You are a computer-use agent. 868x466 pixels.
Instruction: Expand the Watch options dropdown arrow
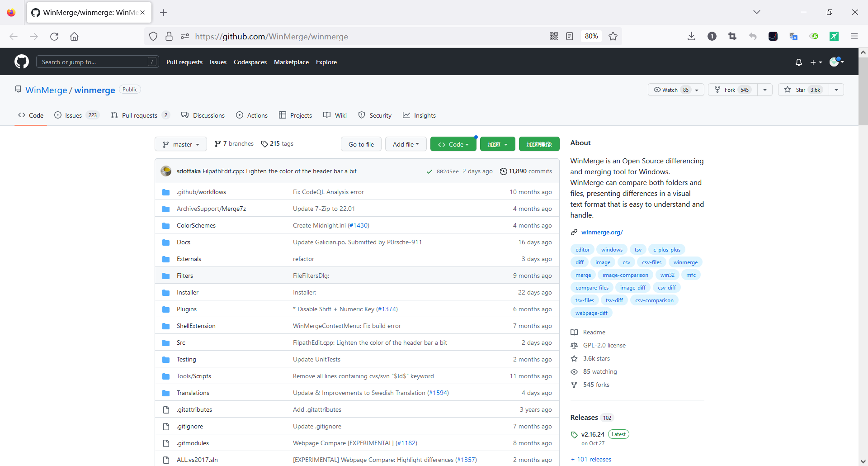[x=697, y=90]
